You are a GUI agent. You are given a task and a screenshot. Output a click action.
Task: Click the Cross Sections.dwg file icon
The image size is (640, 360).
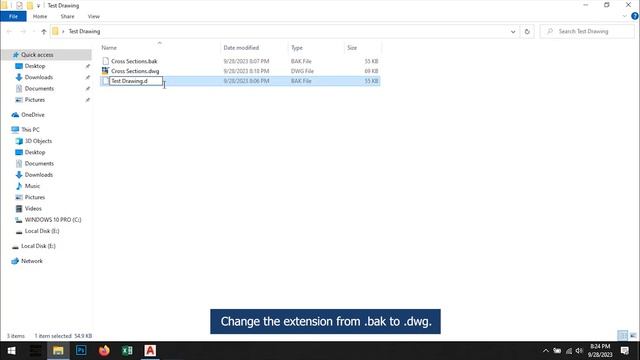pos(105,71)
